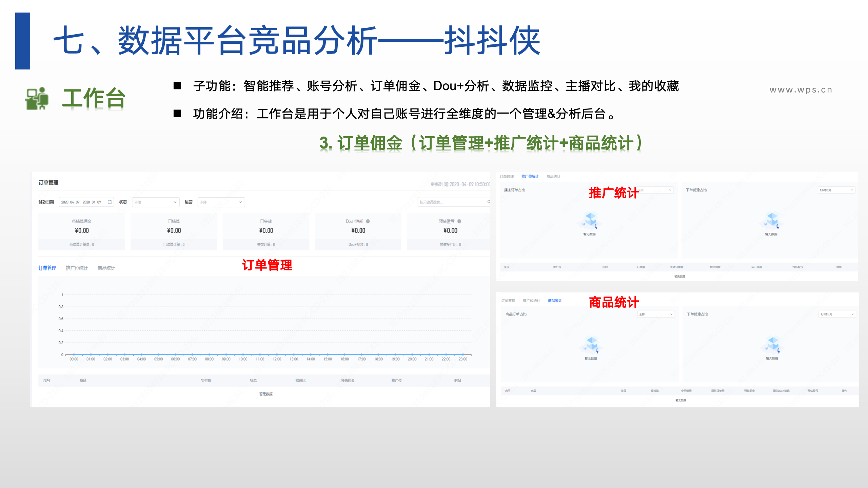Click the search magnifier icon in keyword box

point(489,202)
